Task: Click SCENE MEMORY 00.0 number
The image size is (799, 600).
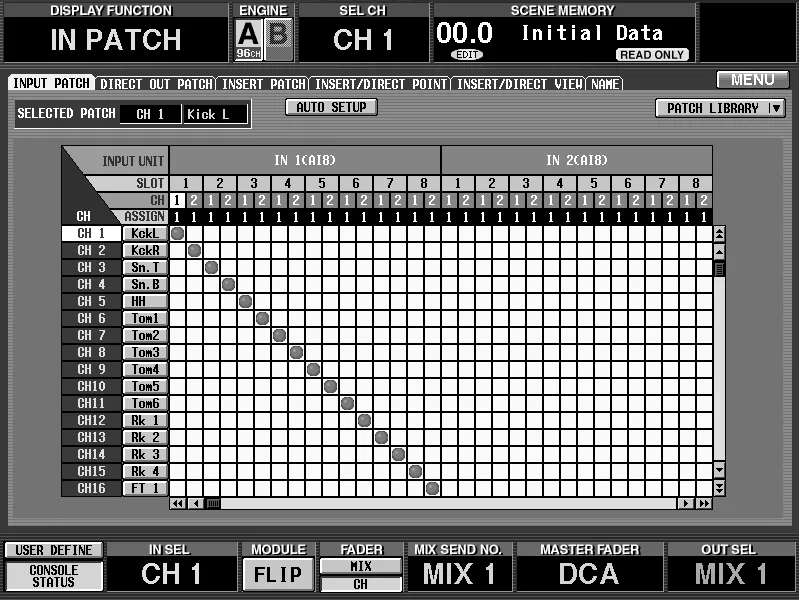Action: coord(464,33)
